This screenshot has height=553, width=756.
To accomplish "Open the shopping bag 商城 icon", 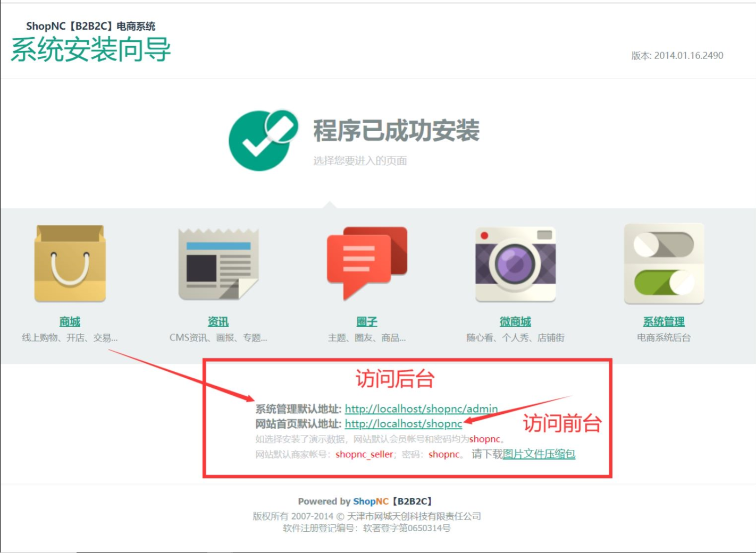I will coord(70,264).
